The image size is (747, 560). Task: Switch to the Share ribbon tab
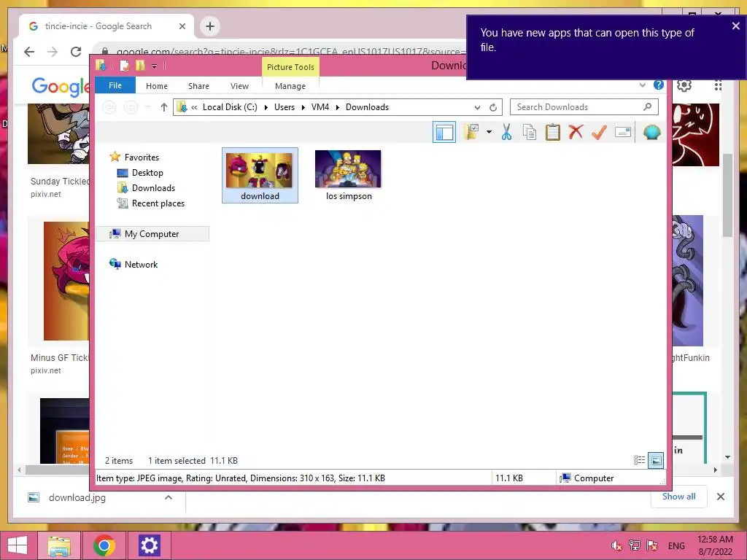coord(198,86)
